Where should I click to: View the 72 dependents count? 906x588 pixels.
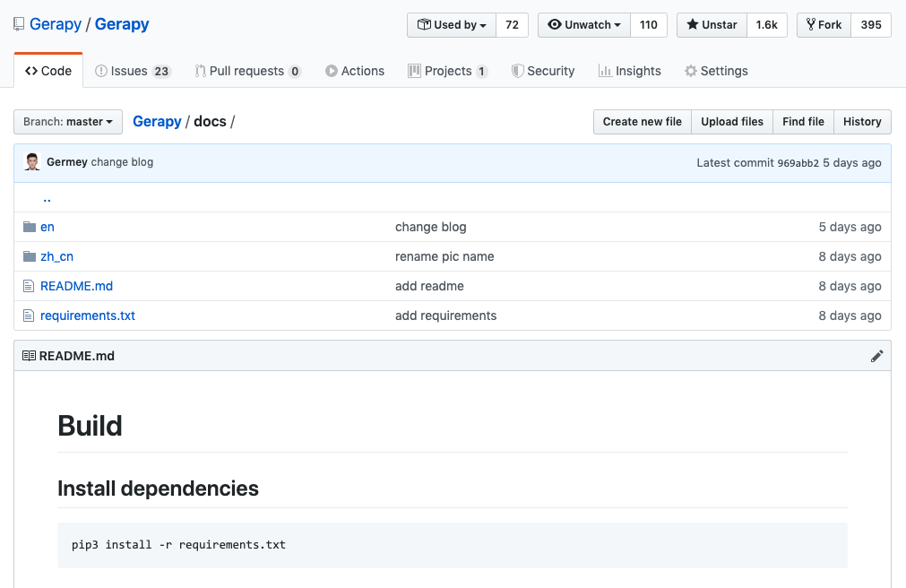click(x=512, y=25)
